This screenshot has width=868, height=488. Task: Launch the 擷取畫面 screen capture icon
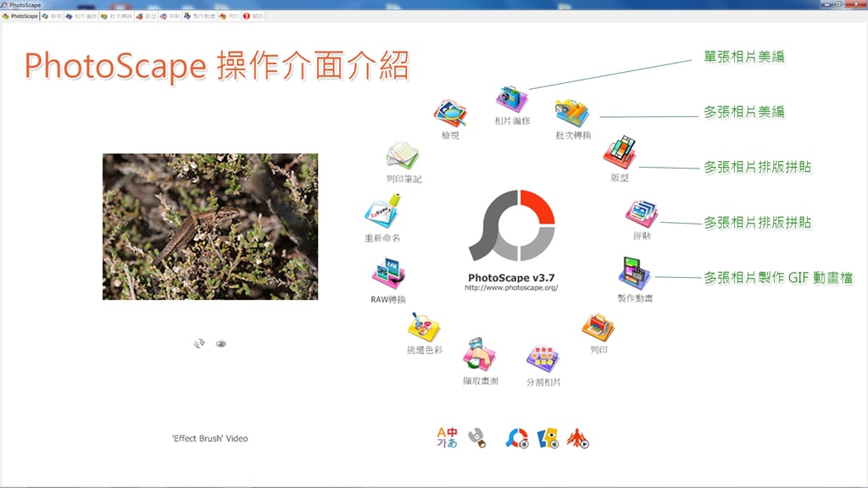click(480, 355)
